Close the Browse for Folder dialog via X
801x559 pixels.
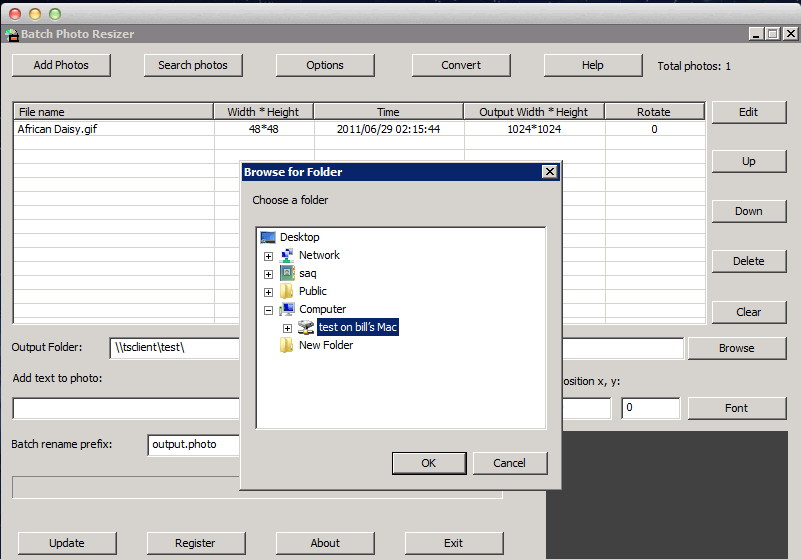[549, 172]
